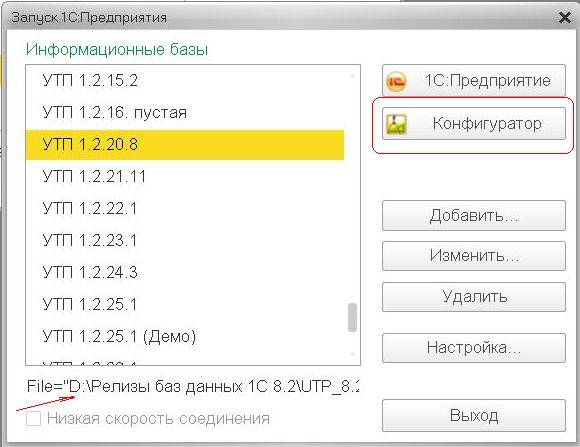The image size is (580, 447).
Task: Pick the УТП 1.2.24.3 base
Action: pos(185,273)
